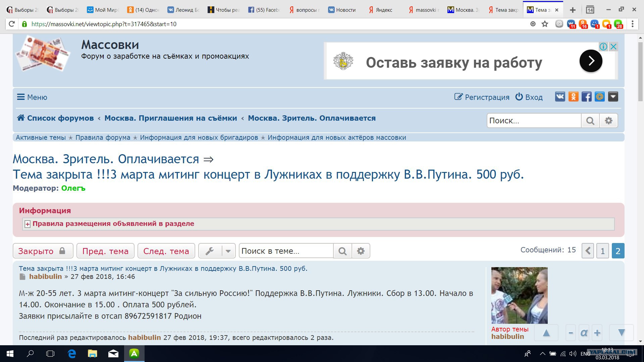644x362 pixels.
Task: Click habibulin's avatar thumbnail
Action: coord(519,295)
